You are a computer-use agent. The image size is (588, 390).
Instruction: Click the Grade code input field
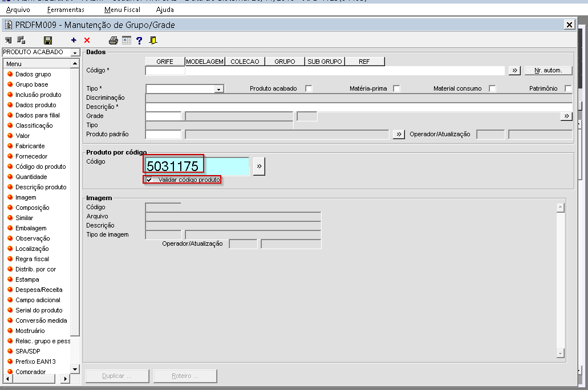click(163, 116)
